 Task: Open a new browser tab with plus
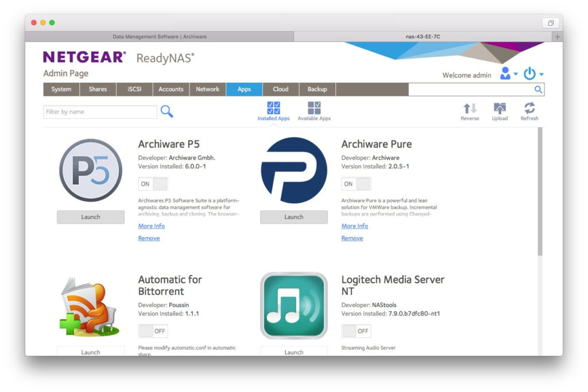pyautogui.click(x=556, y=37)
